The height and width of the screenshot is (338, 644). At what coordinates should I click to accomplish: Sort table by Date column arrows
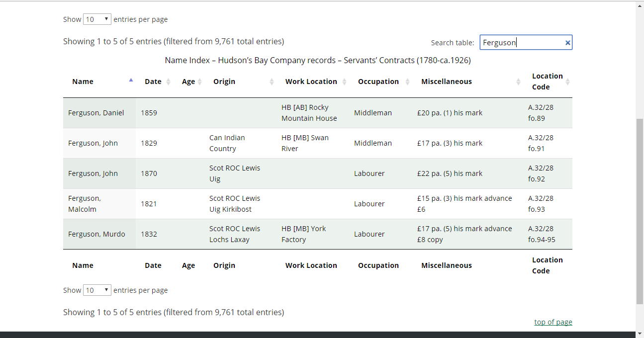click(168, 82)
